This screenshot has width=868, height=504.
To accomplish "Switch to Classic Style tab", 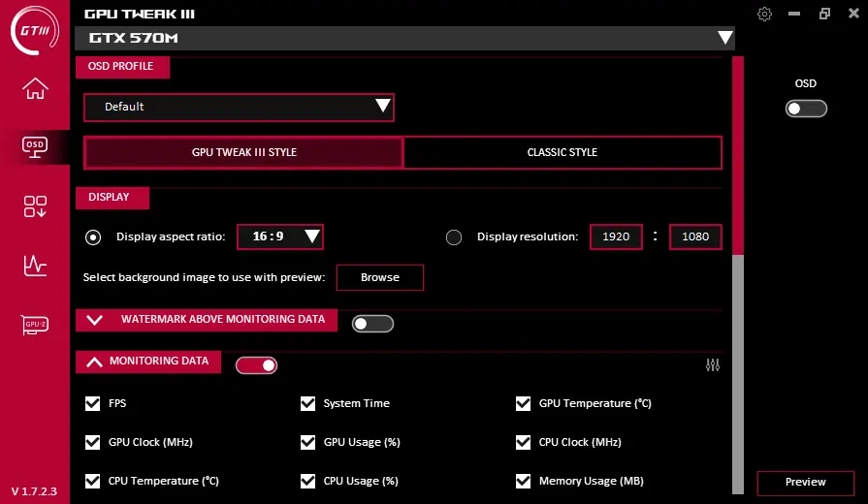I will coord(563,152).
